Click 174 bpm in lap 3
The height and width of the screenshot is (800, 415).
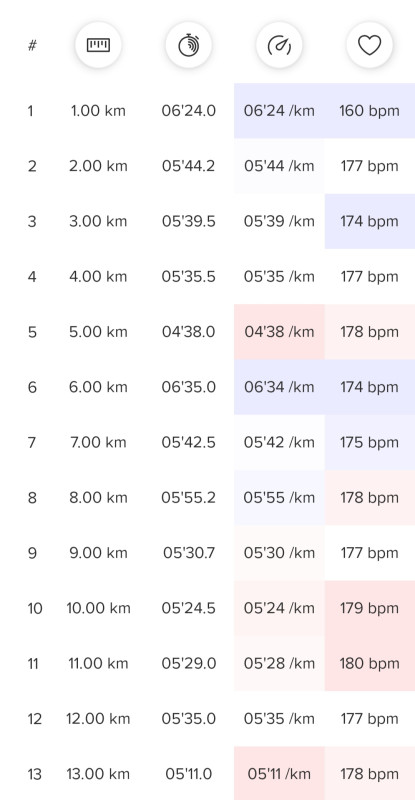click(370, 221)
